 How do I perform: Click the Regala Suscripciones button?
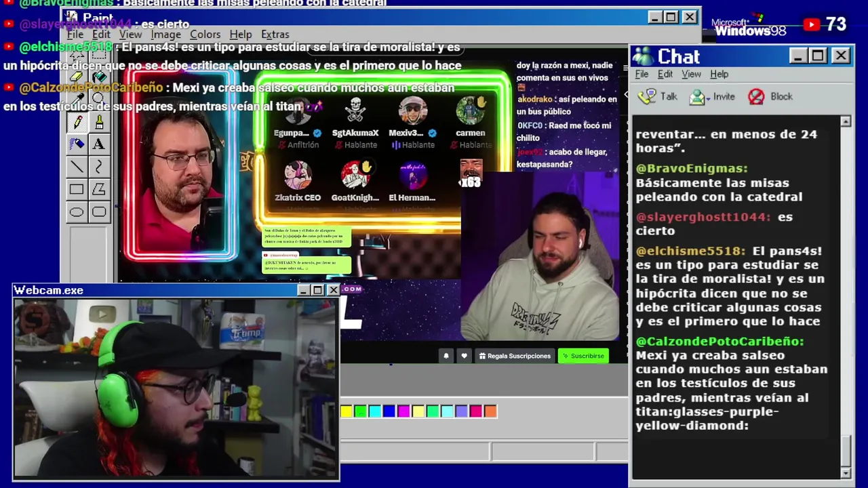[x=515, y=356]
